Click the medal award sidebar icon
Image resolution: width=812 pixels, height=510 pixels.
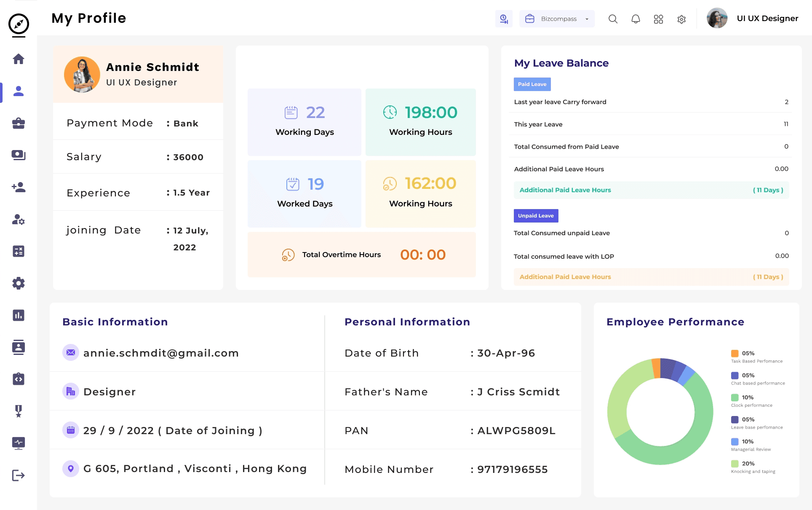tap(19, 411)
